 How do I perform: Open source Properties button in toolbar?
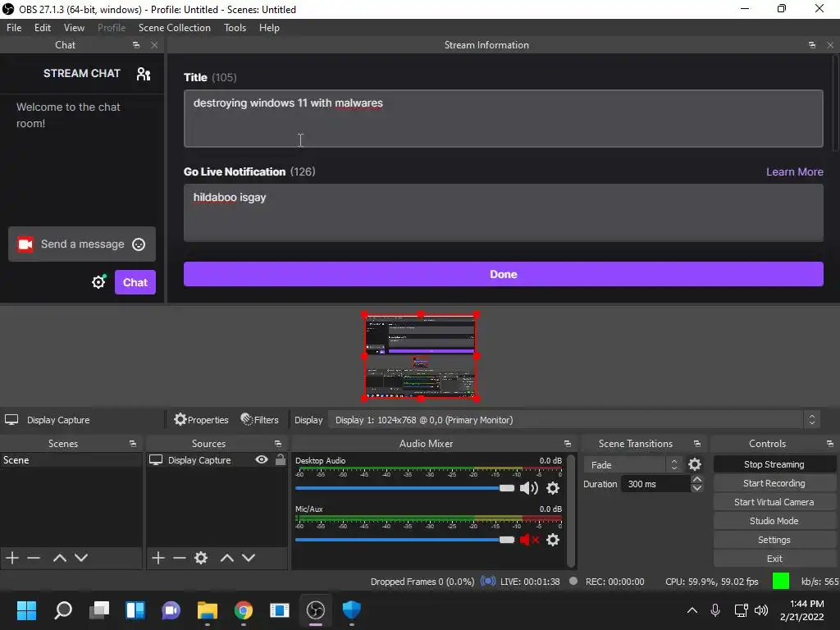click(202, 420)
